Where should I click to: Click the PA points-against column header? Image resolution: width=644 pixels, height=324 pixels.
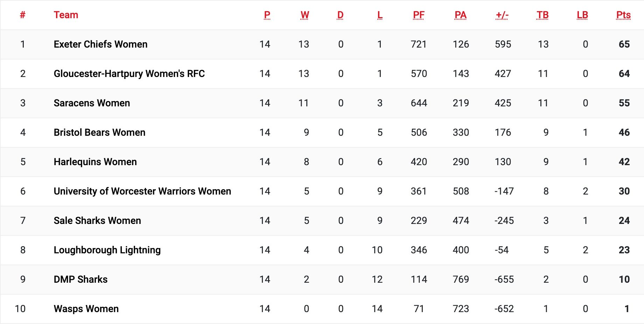460,15
